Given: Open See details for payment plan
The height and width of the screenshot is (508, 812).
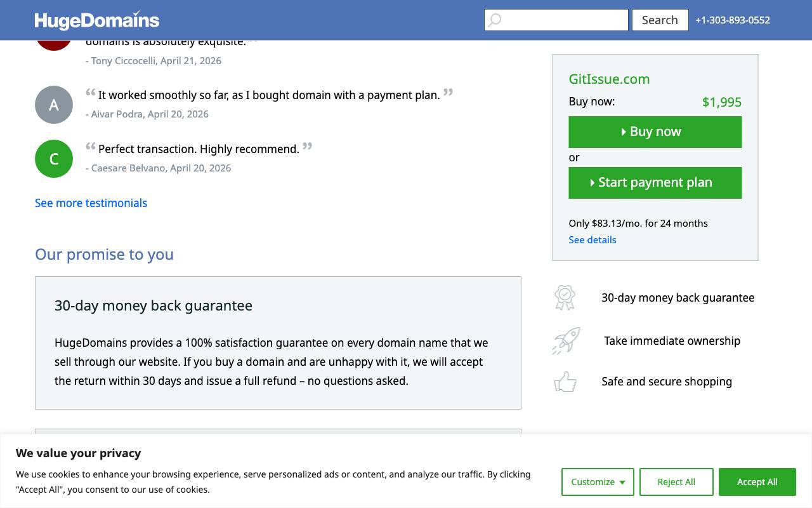Looking at the screenshot, I should [x=593, y=240].
